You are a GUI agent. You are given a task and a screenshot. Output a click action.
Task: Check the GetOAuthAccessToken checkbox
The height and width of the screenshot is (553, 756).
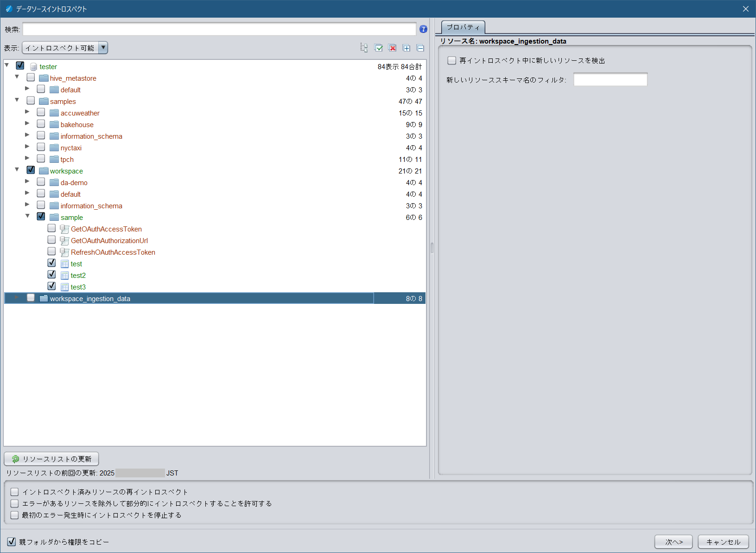pos(51,228)
